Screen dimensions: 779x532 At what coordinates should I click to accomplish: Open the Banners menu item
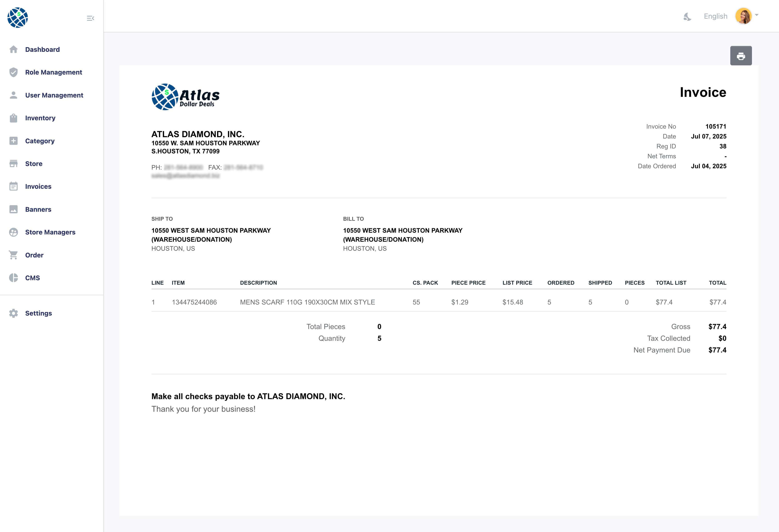38,209
